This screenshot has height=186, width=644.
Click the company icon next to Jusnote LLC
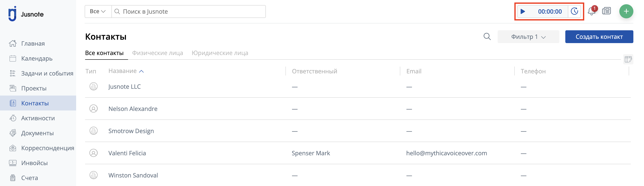pos(94,86)
